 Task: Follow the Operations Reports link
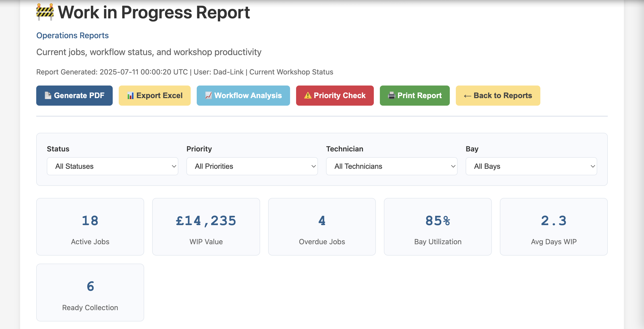point(72,35)
